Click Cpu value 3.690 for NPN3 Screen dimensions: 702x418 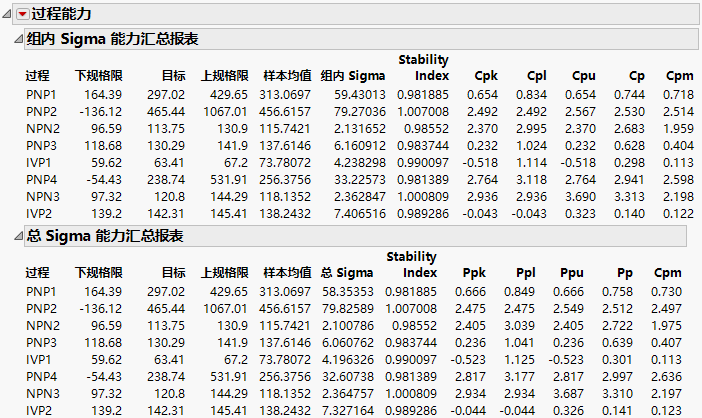(x=580, y=197)
